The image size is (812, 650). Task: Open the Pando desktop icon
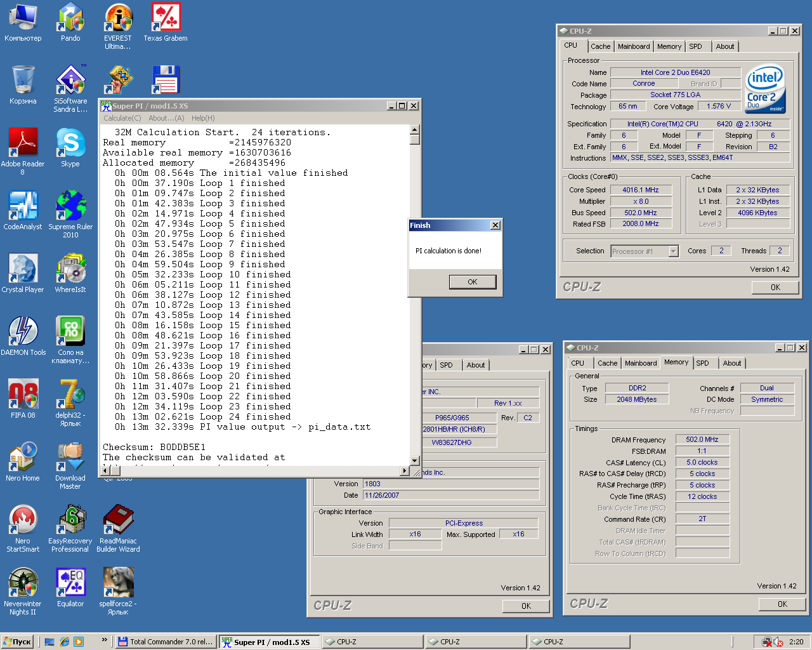[x=70, y=22]
